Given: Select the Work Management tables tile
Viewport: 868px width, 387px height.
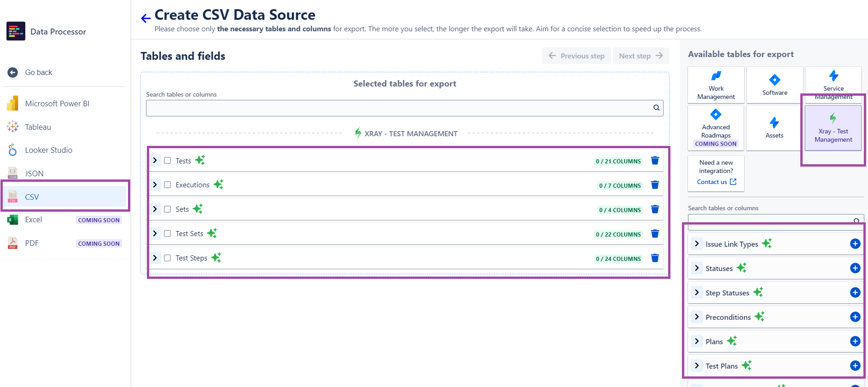Looking at the screenshot, I should pos(716,85).
